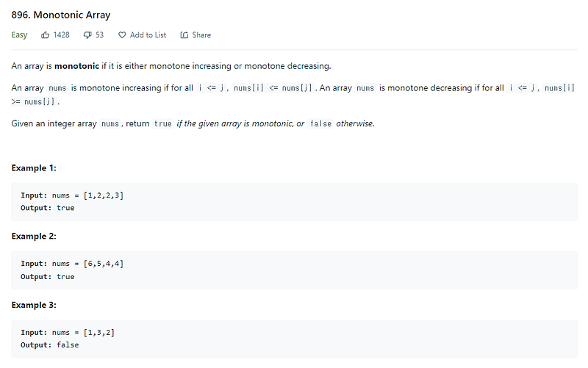
Task: Click the Output: false text
Action: coord(50,344)
